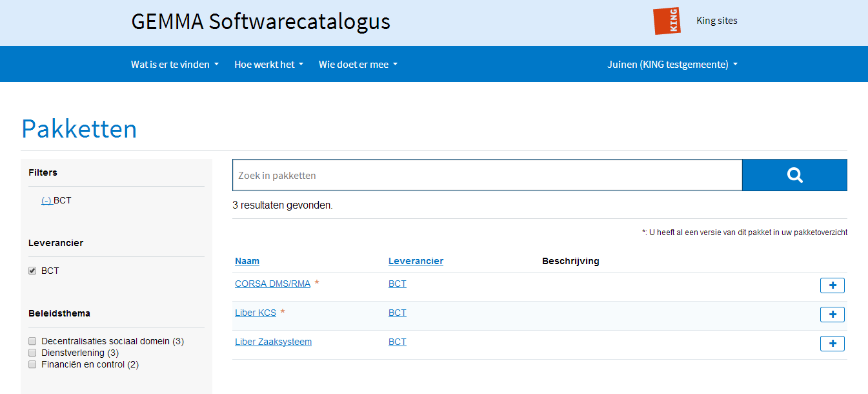Viewport: 868px width, 394px height.
Task: Check Decentralisaties sociaal domein filter
Action: 32,341
